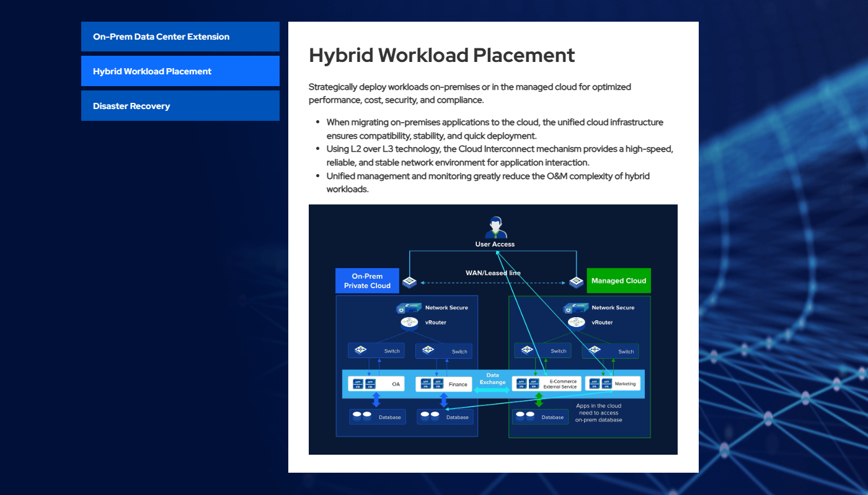
Task: Click the User Access person icon
Action: pyautogui.click(x=495, y=226)
